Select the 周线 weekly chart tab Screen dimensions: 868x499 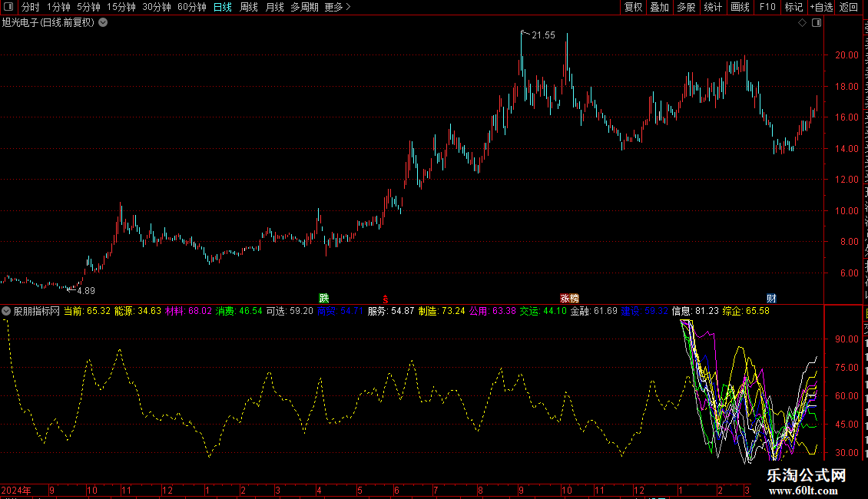tap(249, 7)
